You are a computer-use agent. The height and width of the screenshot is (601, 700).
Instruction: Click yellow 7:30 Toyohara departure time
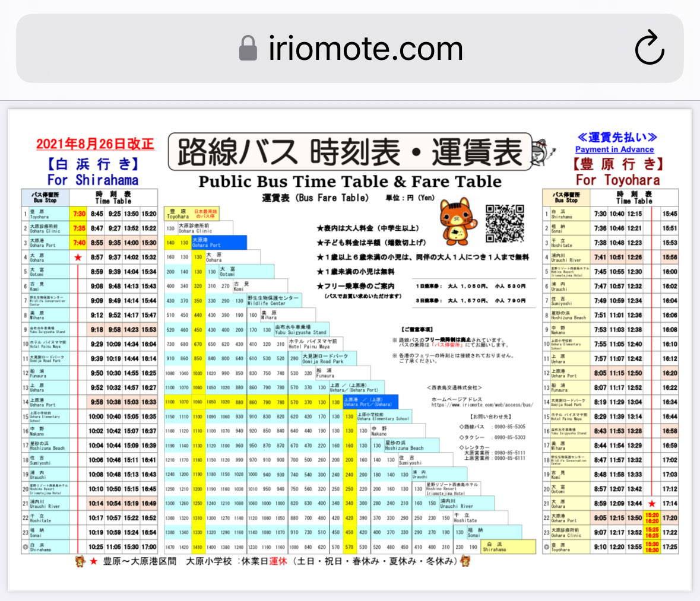(x=80, y=214)
